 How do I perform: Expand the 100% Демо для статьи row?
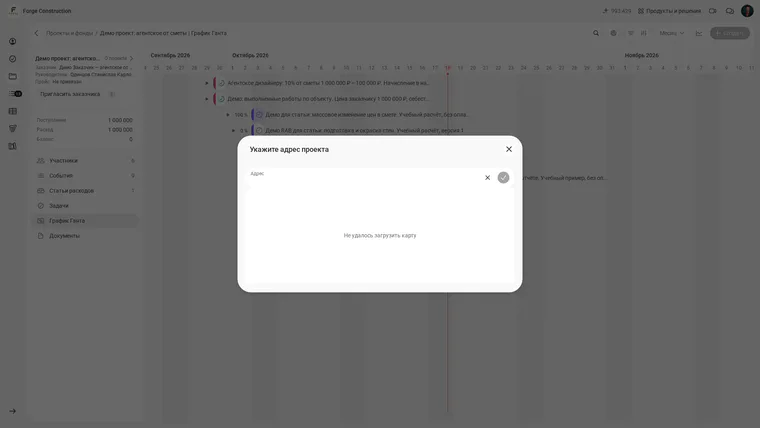(x=228, y=115)
